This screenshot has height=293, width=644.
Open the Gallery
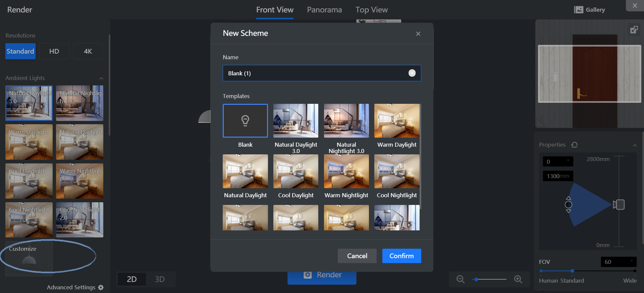589,10
